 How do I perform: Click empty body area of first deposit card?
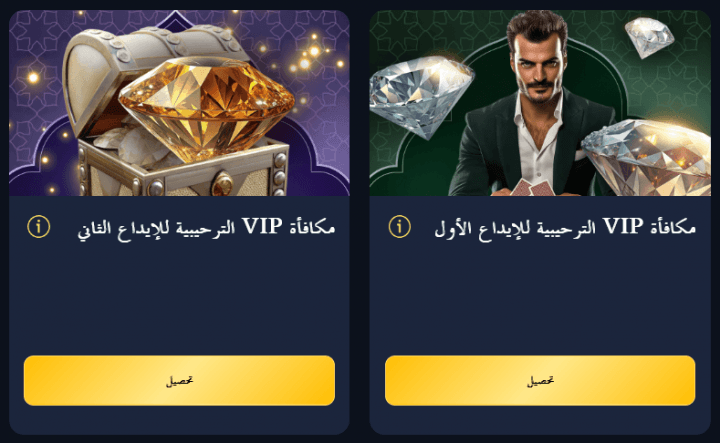click(x=540, y=298)
